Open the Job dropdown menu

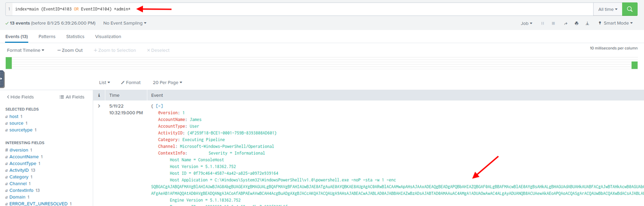pyautogui.click(x=526, y=23)
